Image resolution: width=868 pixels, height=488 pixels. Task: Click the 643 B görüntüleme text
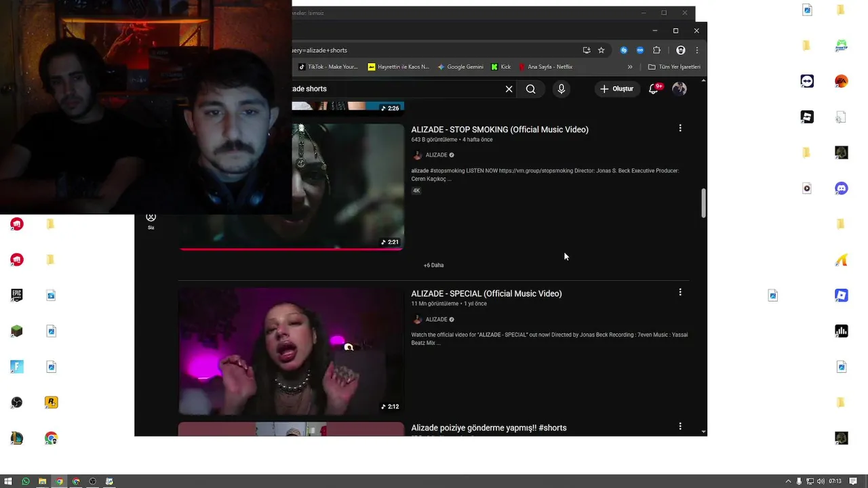(434, 140)
